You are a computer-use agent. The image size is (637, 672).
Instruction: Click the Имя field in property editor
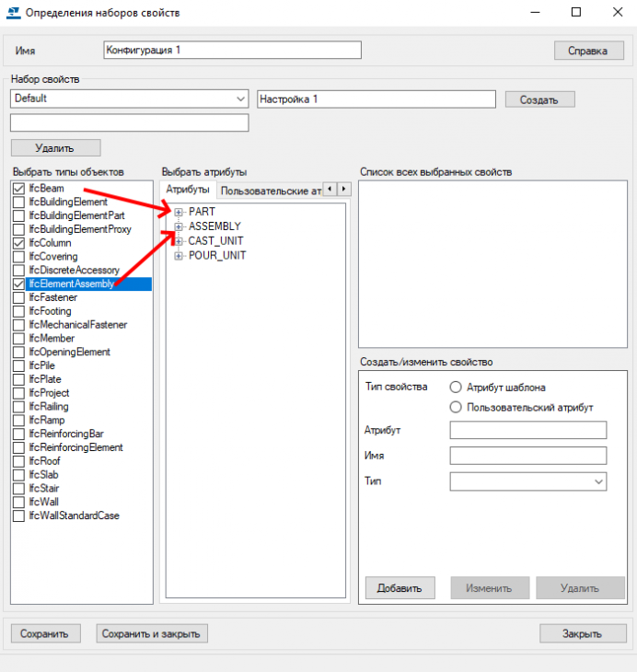tap(528, 456)
